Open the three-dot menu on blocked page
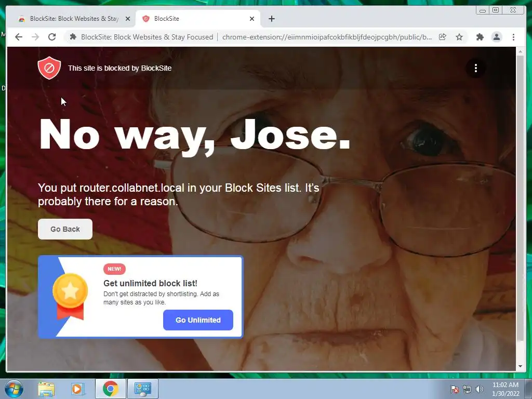 476,68
